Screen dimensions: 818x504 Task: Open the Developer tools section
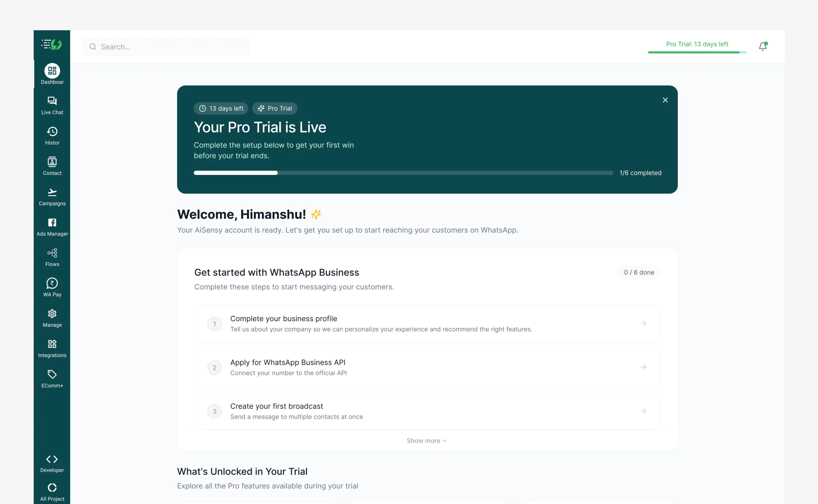[x=52, y=463]
